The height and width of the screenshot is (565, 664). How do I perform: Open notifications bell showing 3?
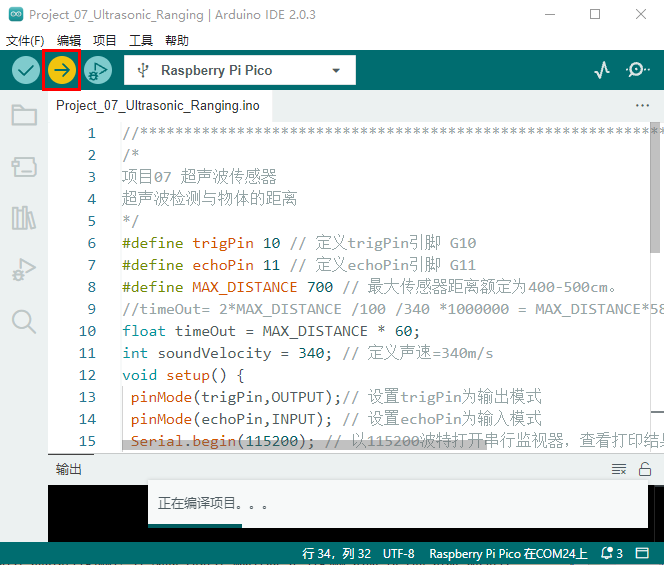point(612,553)
